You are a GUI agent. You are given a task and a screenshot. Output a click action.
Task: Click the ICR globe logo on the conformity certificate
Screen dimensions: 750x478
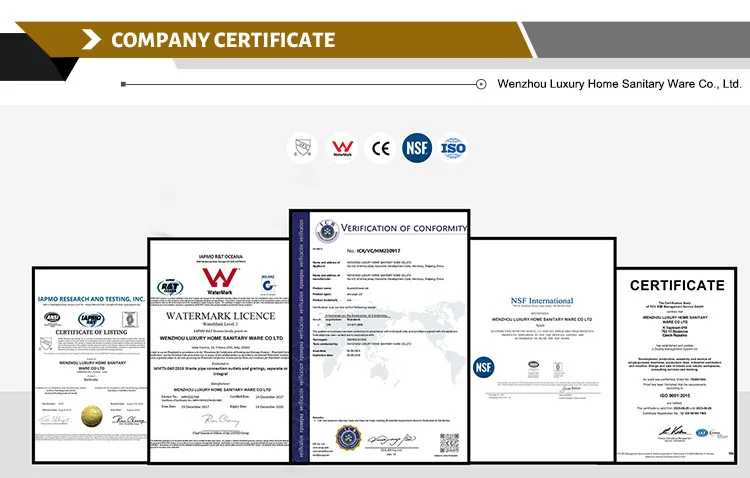click(327, 231)
